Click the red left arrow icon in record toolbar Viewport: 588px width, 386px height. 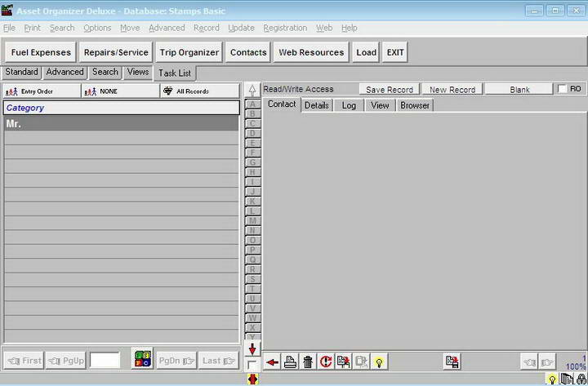272,362
